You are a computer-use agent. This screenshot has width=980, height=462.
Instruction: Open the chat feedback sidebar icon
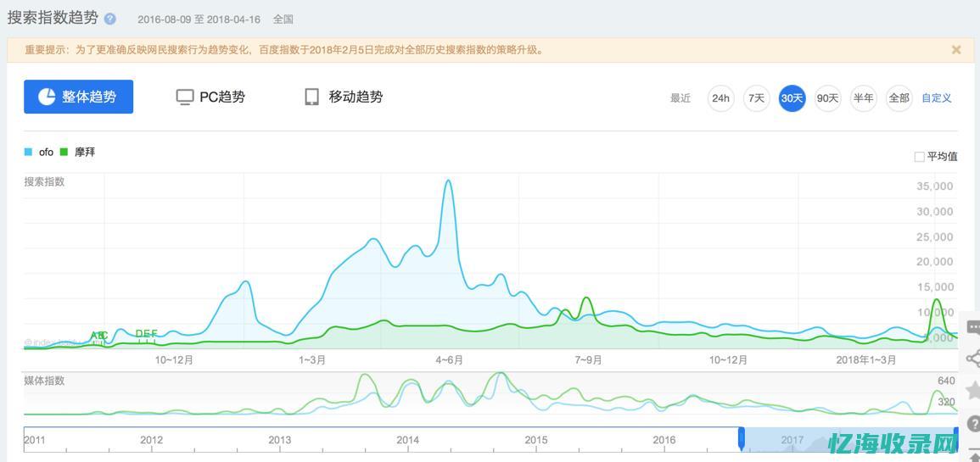[x=972, y=327]
